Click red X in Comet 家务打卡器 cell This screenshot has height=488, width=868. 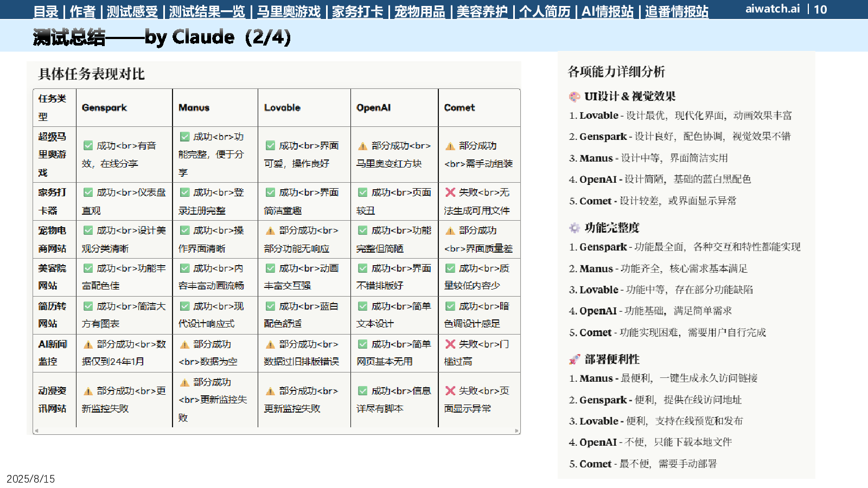point(450,192)
